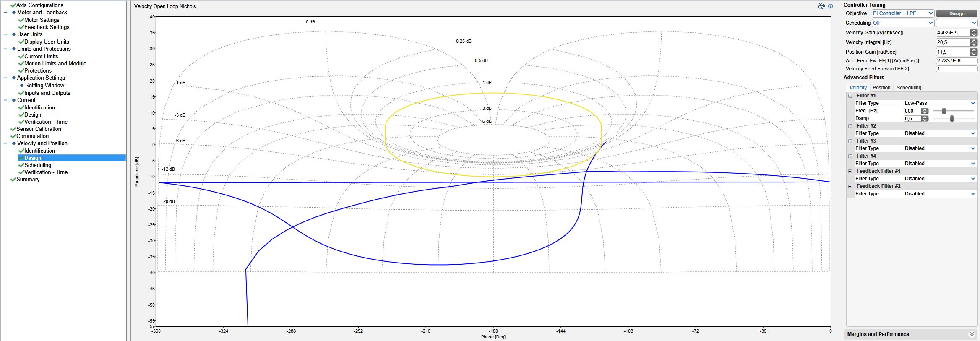The image size is (980, 341).
Task: Collapse the Velocity and Position tree node
Action: [6, 143]
